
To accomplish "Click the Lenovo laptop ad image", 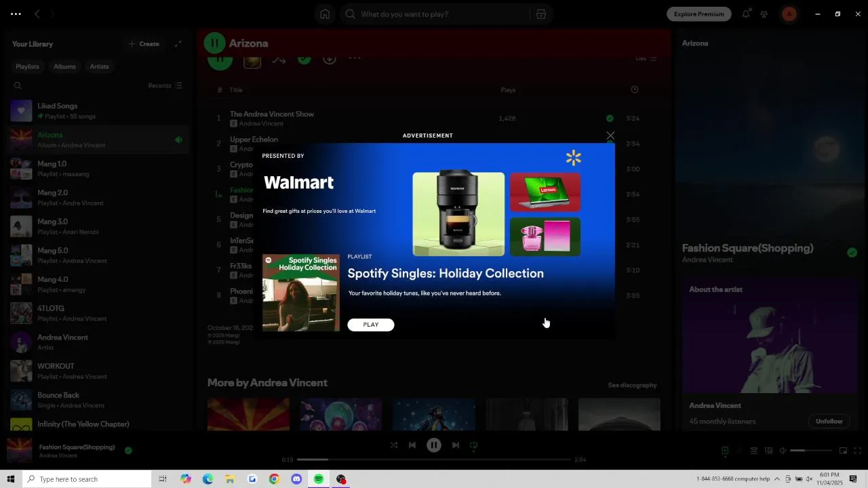I will coord(545,192).
